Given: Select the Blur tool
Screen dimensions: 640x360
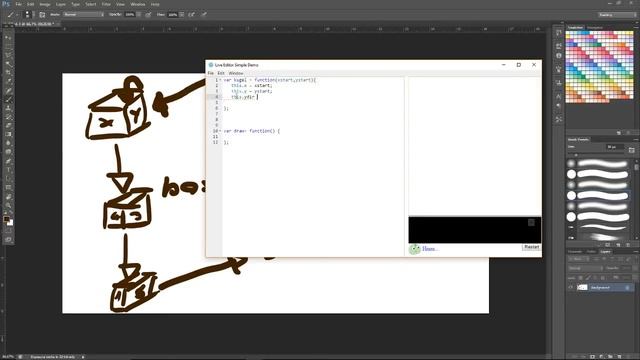Looking at the screenshot, I should (x=8, y=143).
